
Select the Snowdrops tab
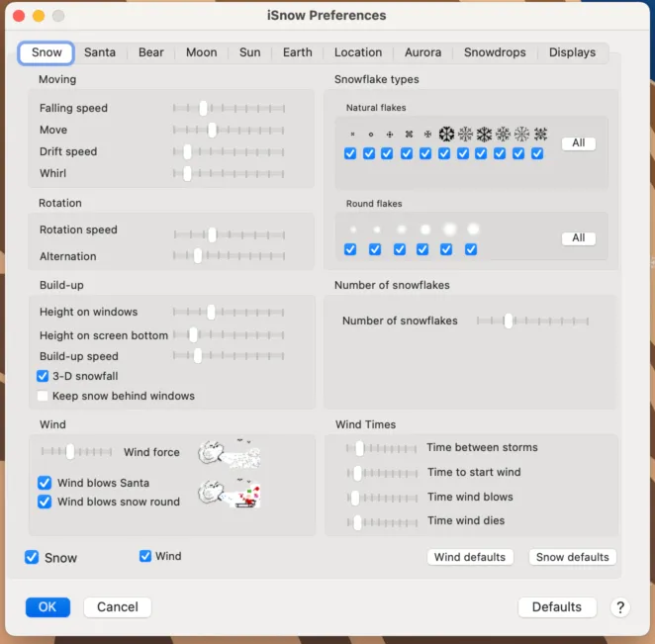click(495, 52)
